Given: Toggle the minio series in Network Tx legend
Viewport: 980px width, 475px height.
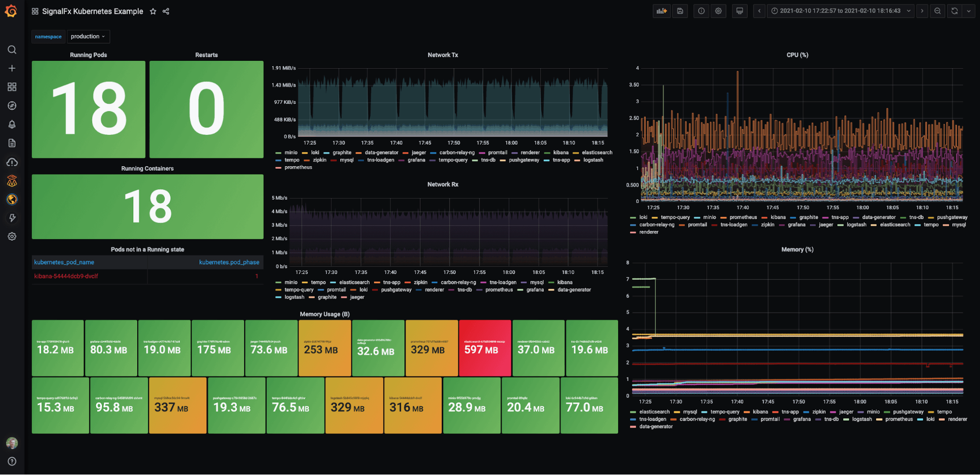Looking at the screenshot, I should (x=291, y=152).
